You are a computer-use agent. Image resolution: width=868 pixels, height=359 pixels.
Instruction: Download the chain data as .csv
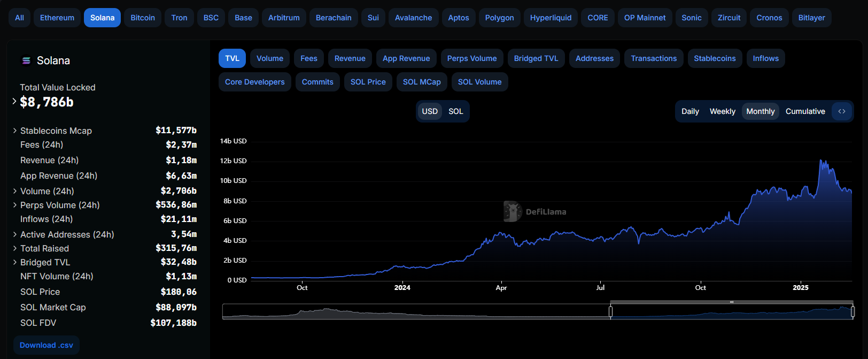[x=46, y=345]
